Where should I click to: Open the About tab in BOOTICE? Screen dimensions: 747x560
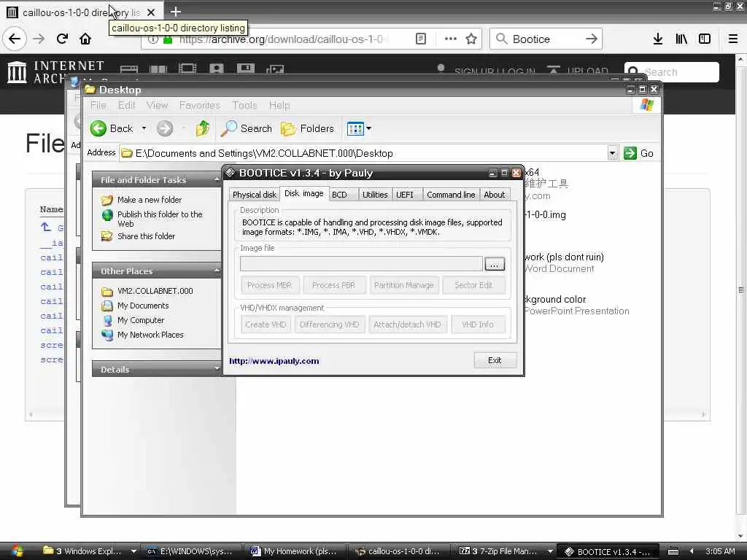click(494, 195)
